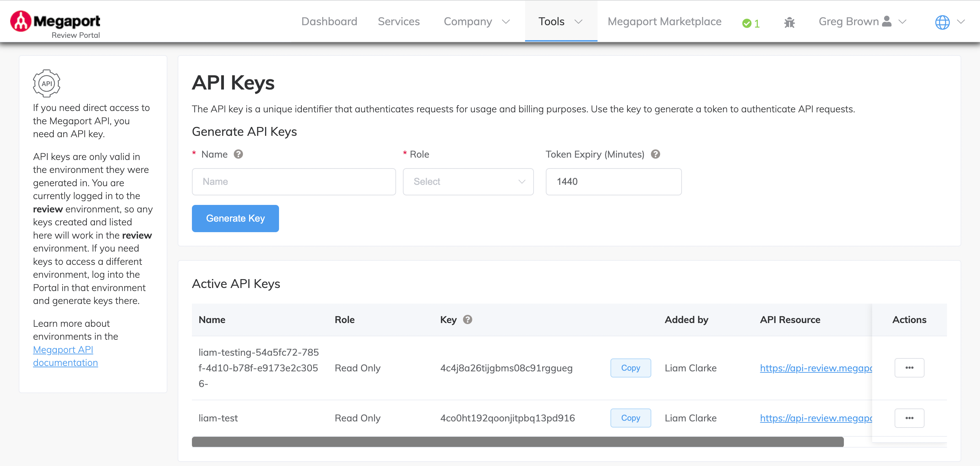
Task: Open the bug report icon
Action: [790, 22]
